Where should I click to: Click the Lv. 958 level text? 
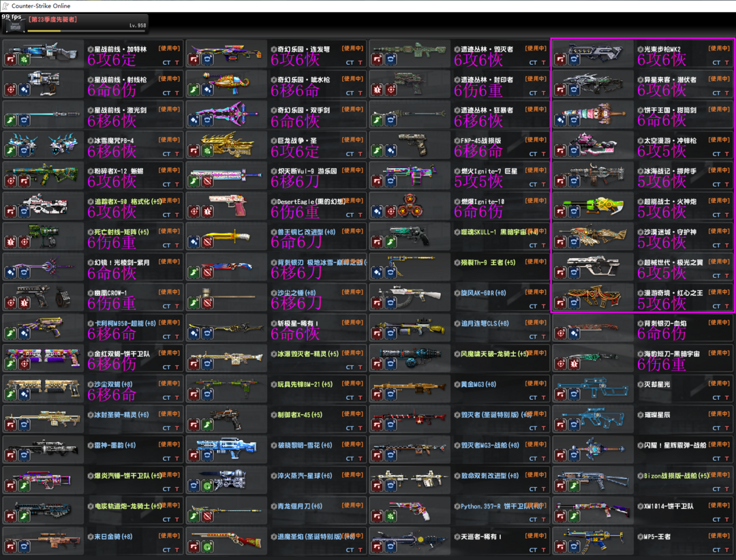pos(138,25)
